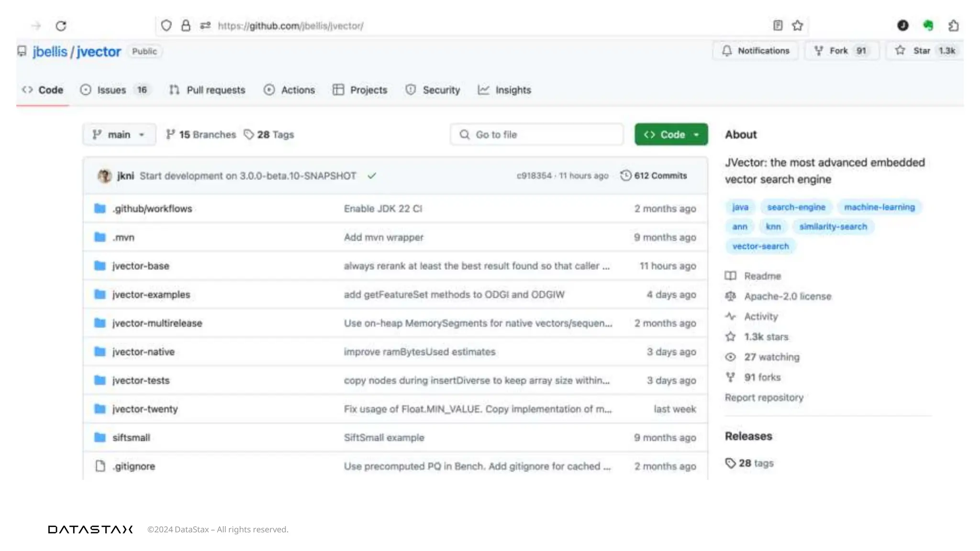Click the browser address bar URL
This screenshot has width=980, height=551.
pos(290,26)
